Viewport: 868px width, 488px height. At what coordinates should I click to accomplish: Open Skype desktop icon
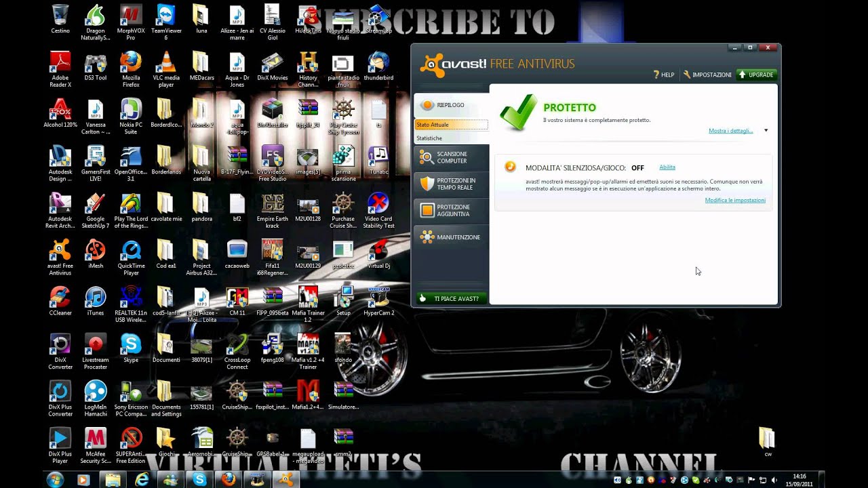point(131,348)
